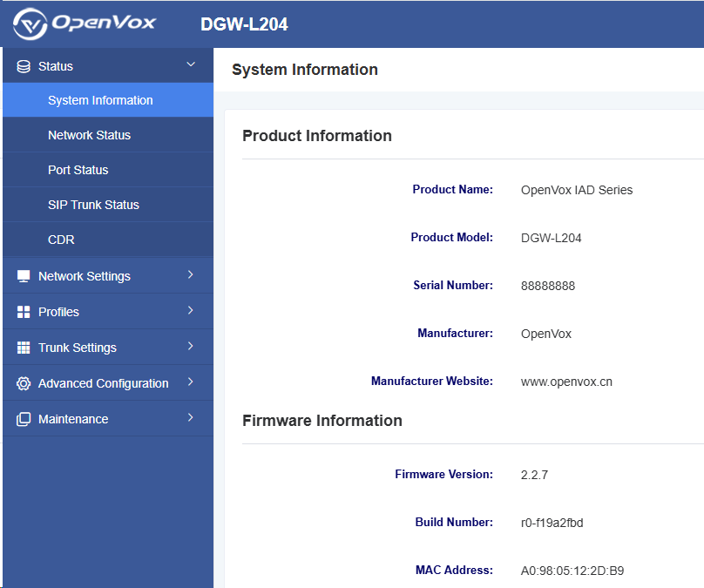Select the Status menu label
The width and height of the screenshot is (704, 588).
tap(56, 66)
